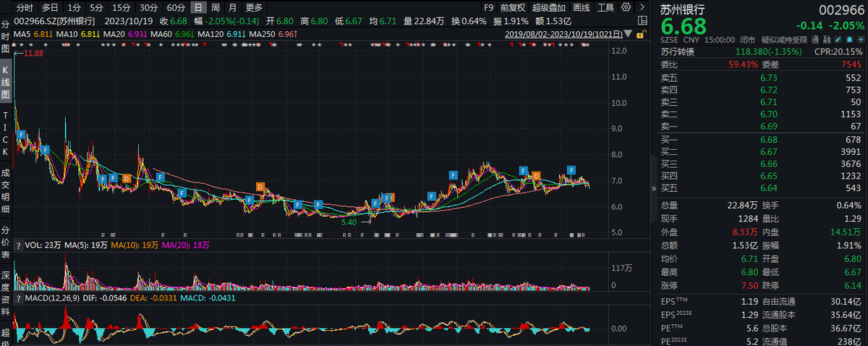868x346 pixels.
Task: Switch to the 周 weekly period tab
Action: pyautogui.click(x=215, y=8)
